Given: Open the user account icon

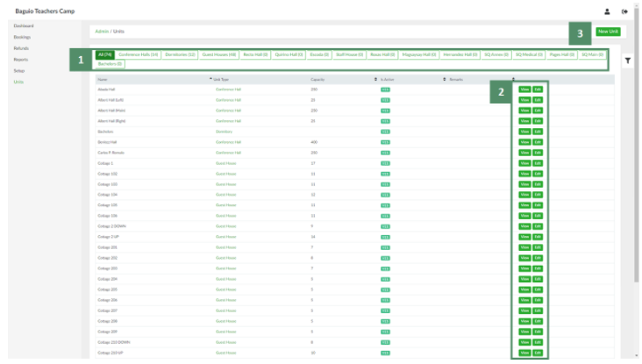Looking at the screenshot, I should pyautogui.click(x=607, y=11).
